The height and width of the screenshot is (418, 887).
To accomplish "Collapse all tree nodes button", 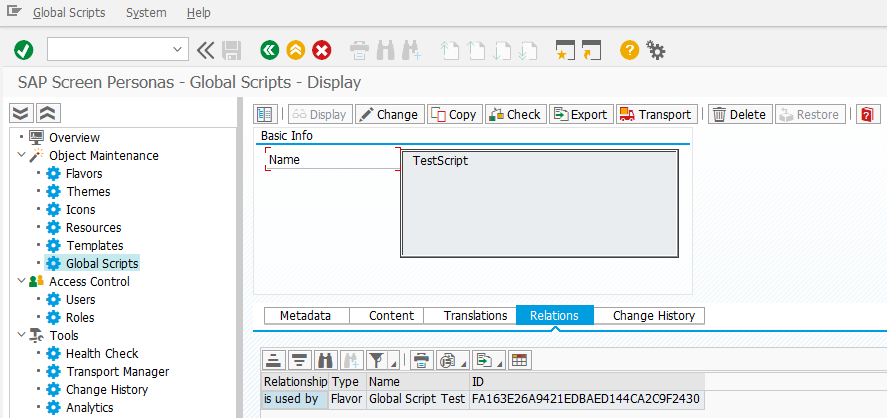I will coord(49,113).
